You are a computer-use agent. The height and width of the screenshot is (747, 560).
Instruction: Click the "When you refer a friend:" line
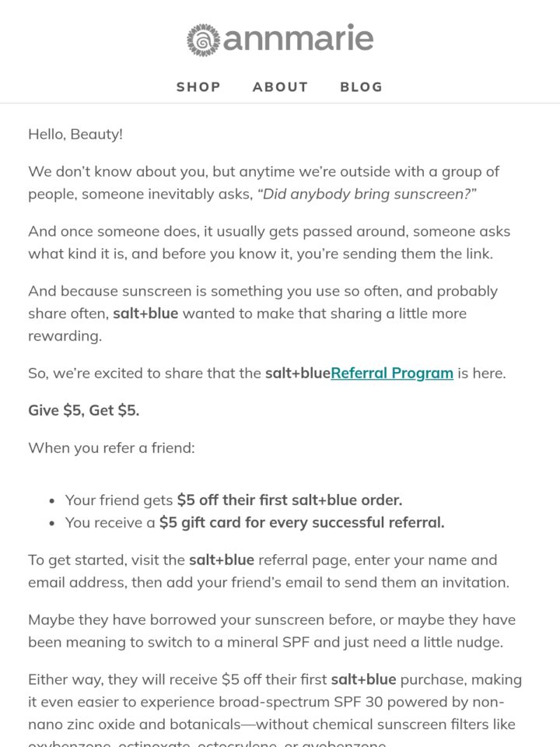(x=111, y=448)
